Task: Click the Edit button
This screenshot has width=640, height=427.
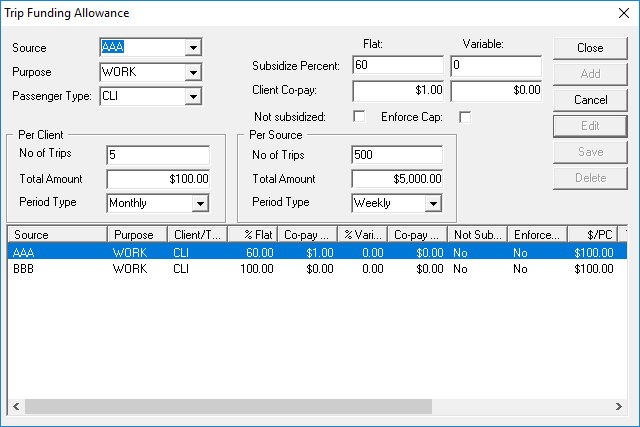Action: [x=590, y=126]
